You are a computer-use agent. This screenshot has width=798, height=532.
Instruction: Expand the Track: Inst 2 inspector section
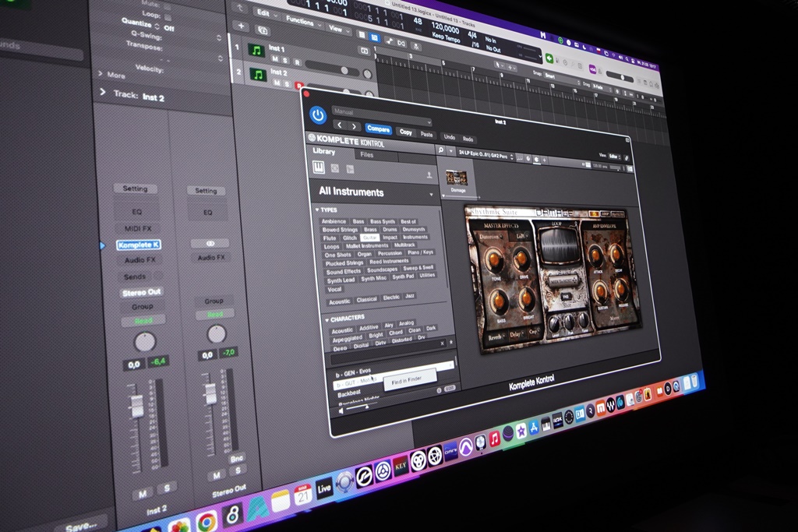pos(103,92)
